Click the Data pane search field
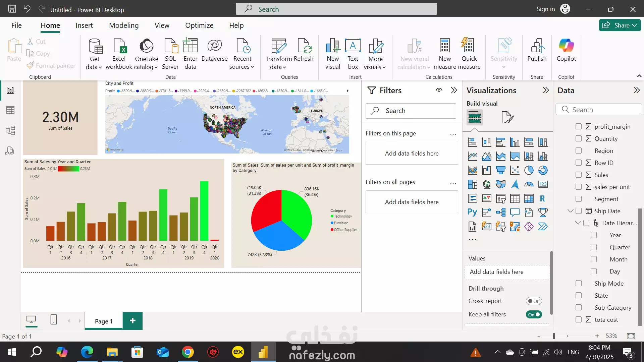Viewport: 644px width, 362px height. [599, 110]
